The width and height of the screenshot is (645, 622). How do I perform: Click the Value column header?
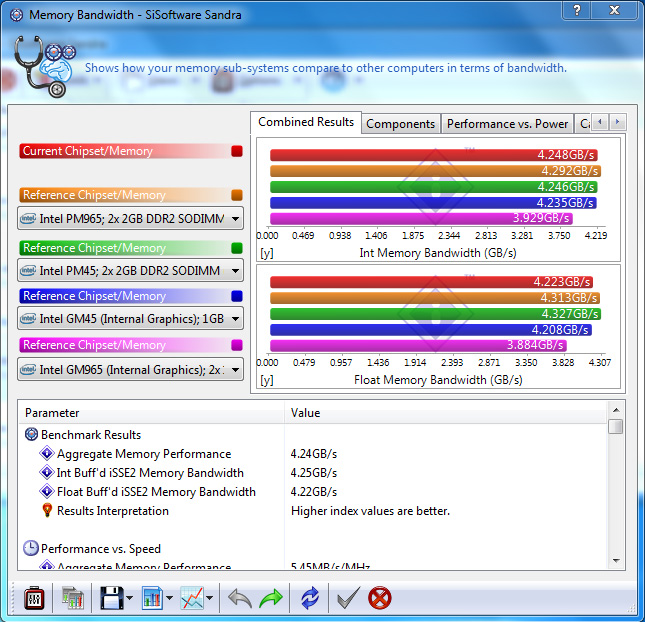coord(446,413)
